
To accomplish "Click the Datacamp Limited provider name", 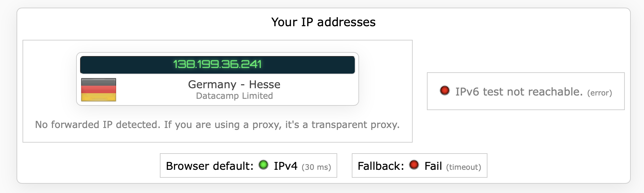I will pyautogui.click(x=234, y=96).
